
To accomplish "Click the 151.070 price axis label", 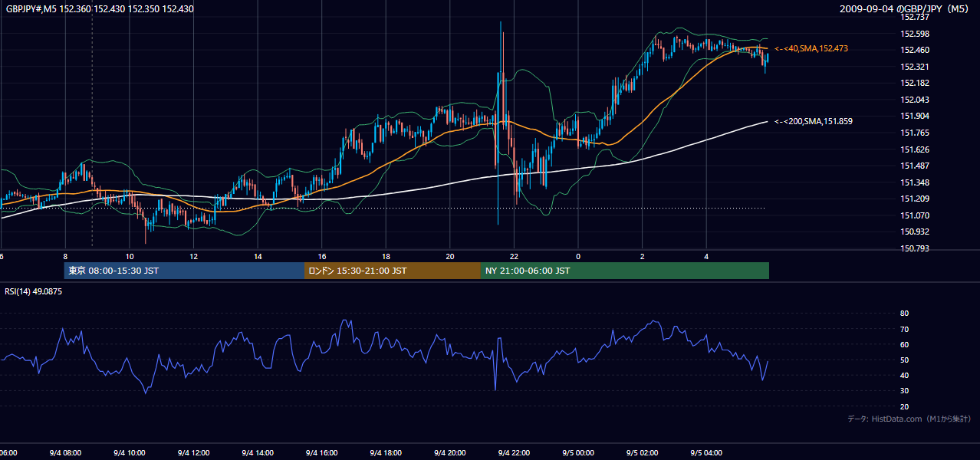I will [x=916, y=215].
